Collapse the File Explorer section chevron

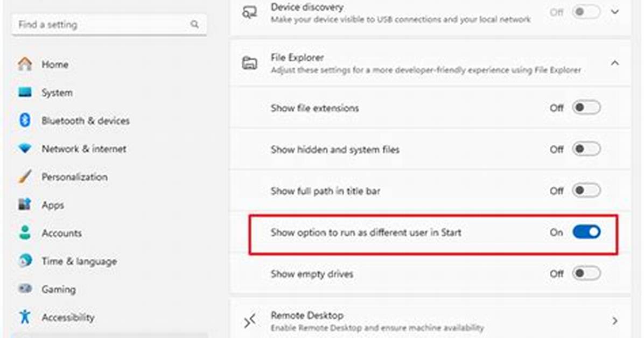pyautogui.click(x=615, y=63)
